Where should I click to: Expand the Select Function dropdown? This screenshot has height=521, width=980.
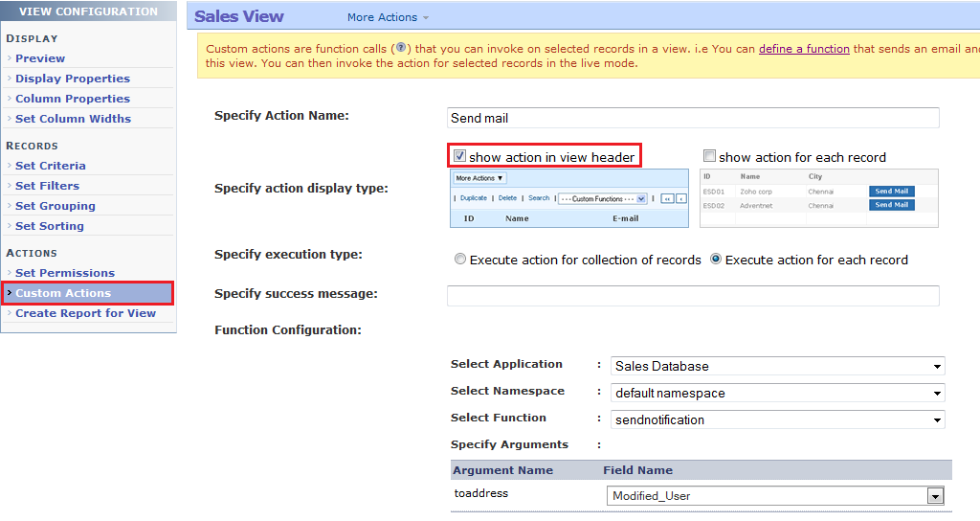coord(776,419)
